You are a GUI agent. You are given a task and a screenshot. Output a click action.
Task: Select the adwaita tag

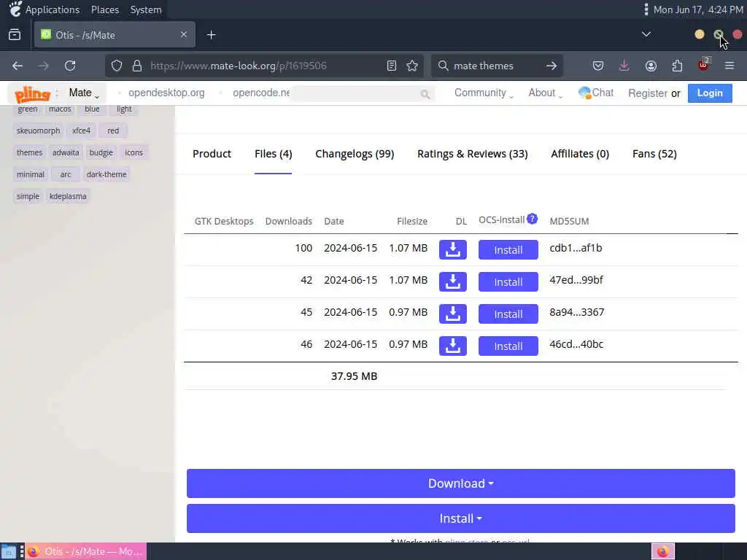(66, 152)
